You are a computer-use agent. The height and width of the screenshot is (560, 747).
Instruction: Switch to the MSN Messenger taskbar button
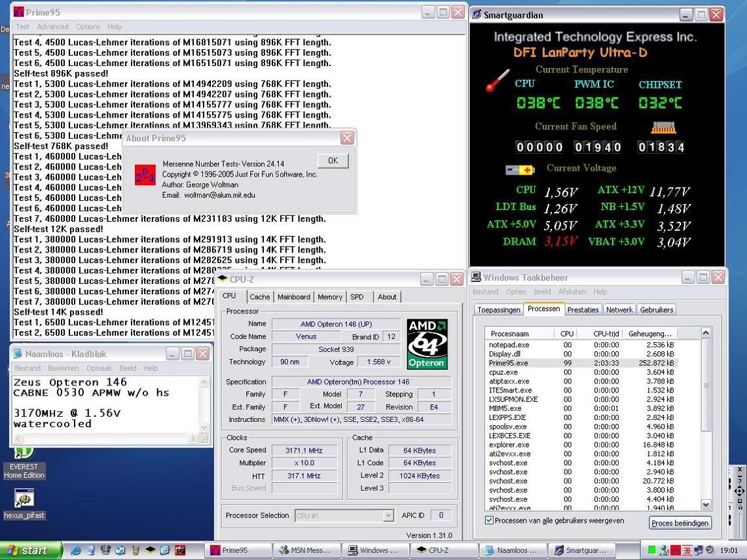(x=308, y=550)
